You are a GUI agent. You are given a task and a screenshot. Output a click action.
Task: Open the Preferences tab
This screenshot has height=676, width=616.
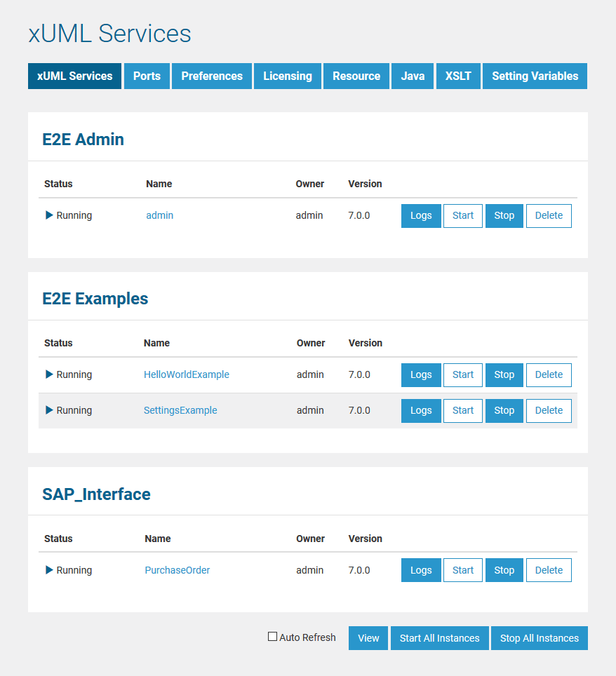[211, 76]
